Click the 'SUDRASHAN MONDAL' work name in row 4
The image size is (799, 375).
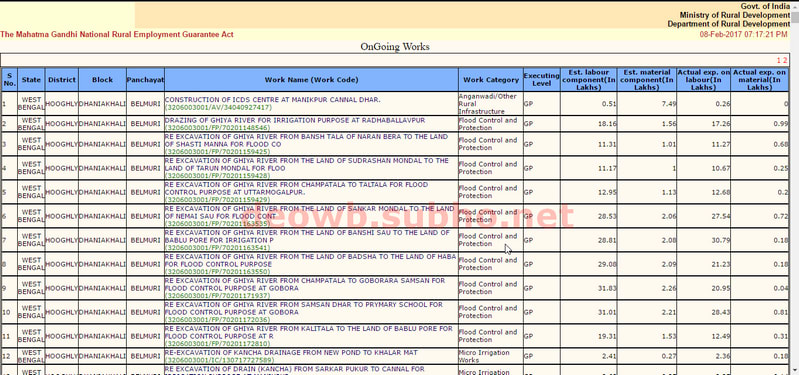click(307, 164)
